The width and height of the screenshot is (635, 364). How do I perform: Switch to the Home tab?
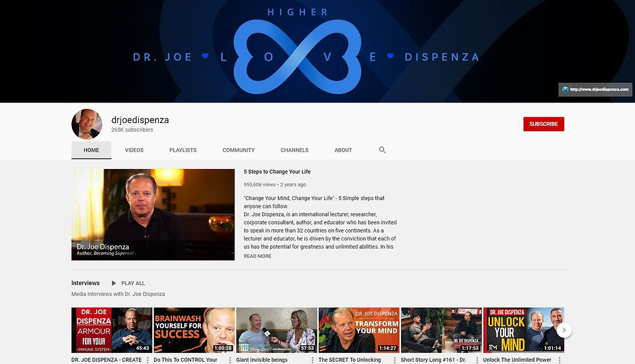[91, 150]
